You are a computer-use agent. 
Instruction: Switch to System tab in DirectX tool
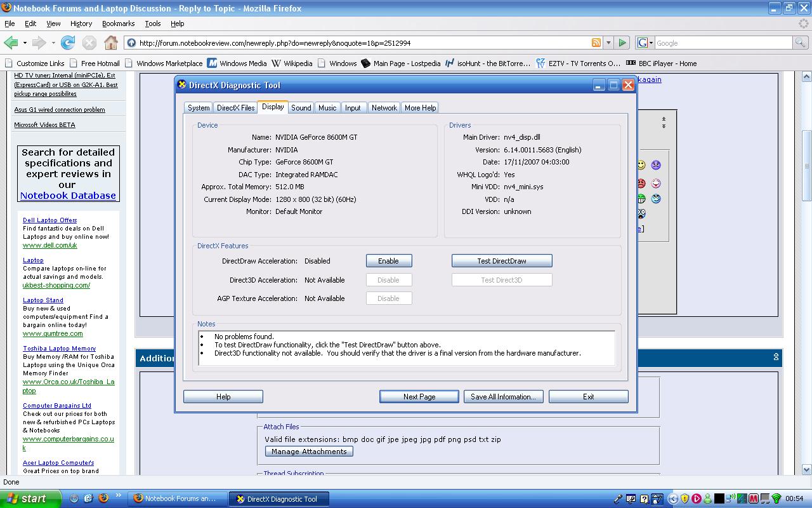199,108
